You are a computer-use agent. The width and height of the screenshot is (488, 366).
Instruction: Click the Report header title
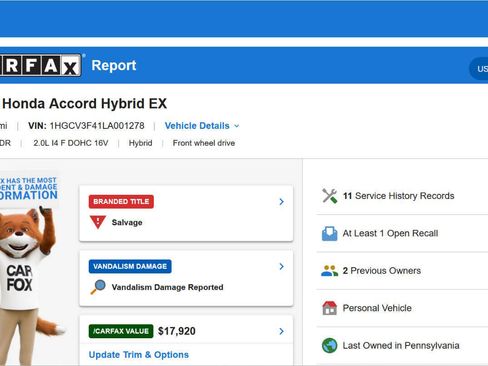tap(114, 65)
